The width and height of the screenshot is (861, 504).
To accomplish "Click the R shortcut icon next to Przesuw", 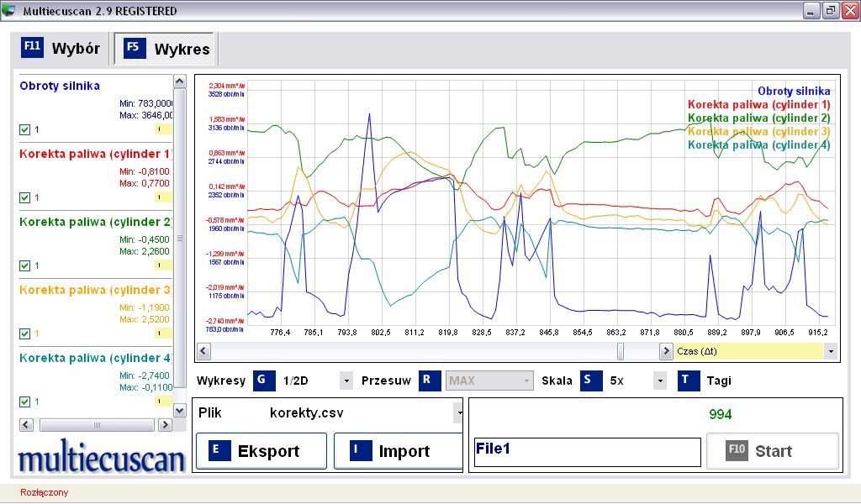I will point(430,381).
